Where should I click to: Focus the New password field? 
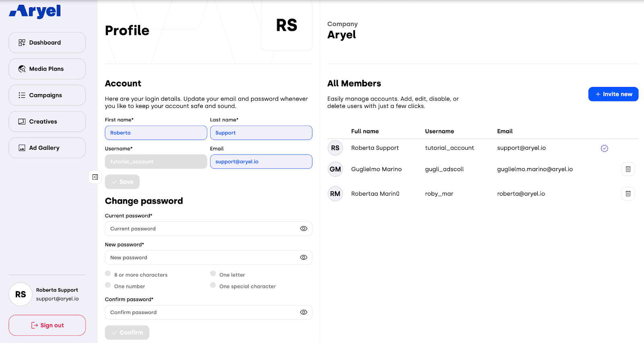point(208,258)
